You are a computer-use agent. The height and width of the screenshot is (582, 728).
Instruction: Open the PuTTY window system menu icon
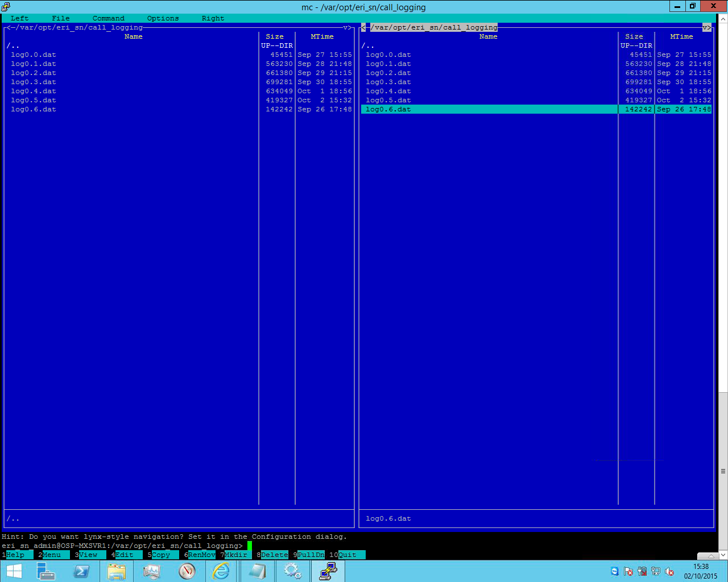[6, 7]
